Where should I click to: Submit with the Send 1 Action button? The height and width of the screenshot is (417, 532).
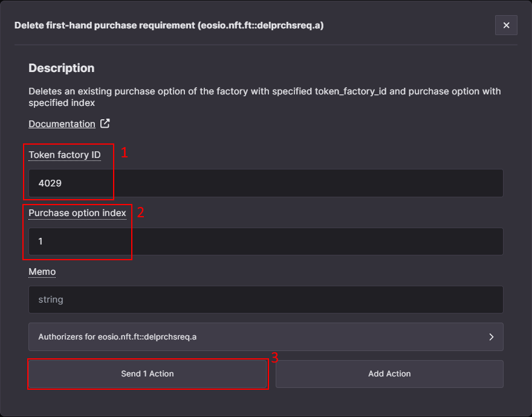[148, 373]
